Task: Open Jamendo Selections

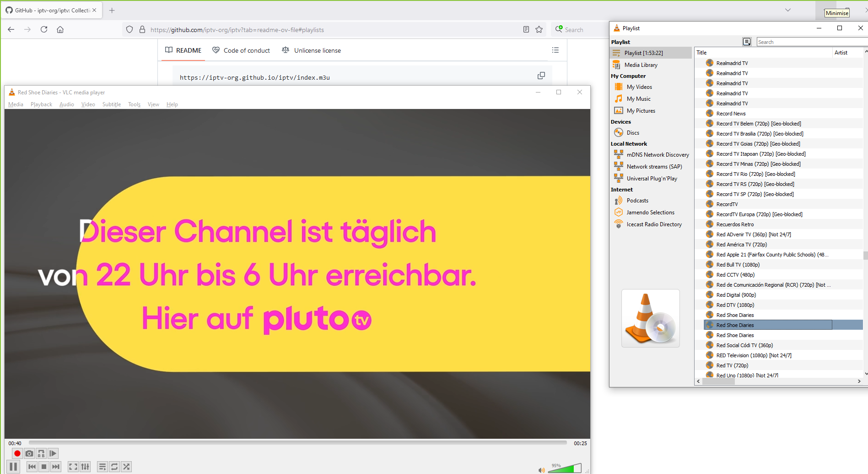Action: [651, 212]
